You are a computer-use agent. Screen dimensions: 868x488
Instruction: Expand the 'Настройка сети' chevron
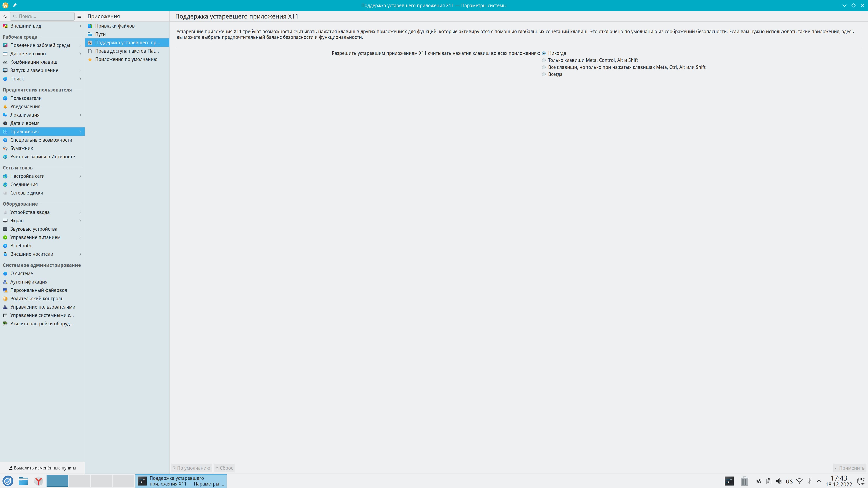point(80,176)
